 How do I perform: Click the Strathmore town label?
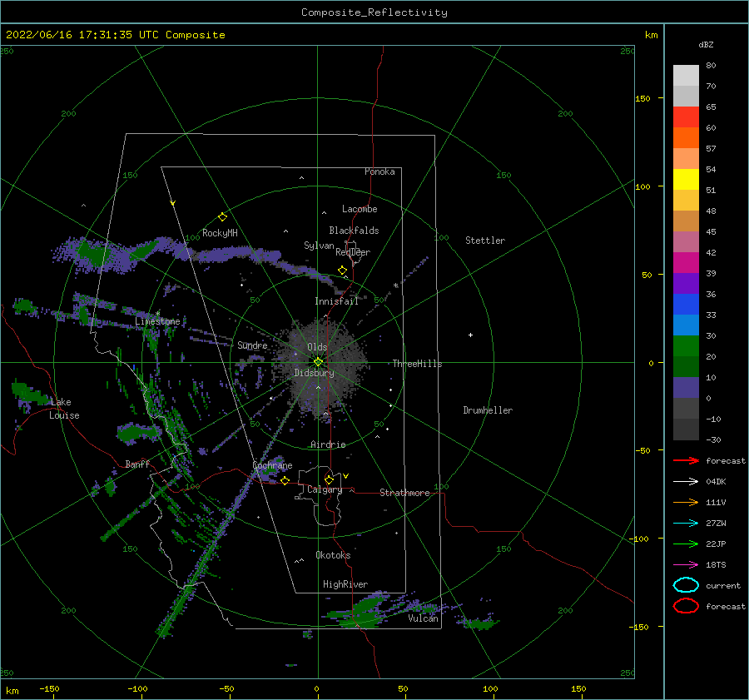click(x=404, y=493)
